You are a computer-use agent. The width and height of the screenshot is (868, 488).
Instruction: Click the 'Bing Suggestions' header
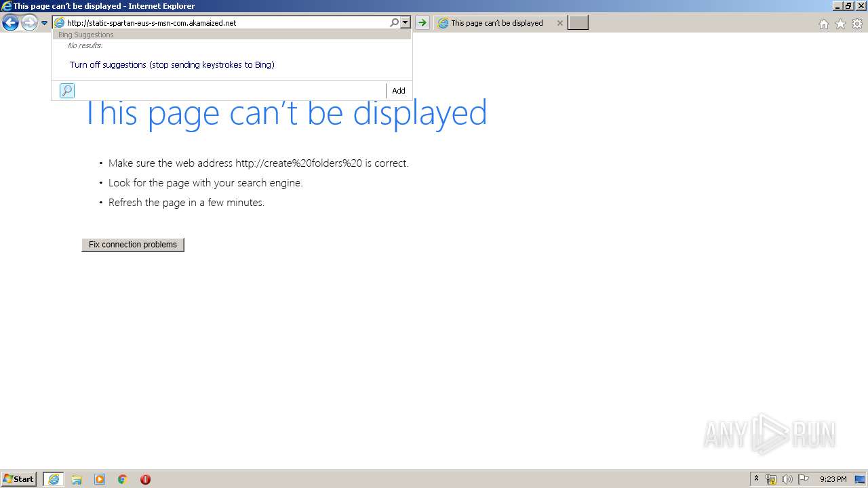(86, 35)
